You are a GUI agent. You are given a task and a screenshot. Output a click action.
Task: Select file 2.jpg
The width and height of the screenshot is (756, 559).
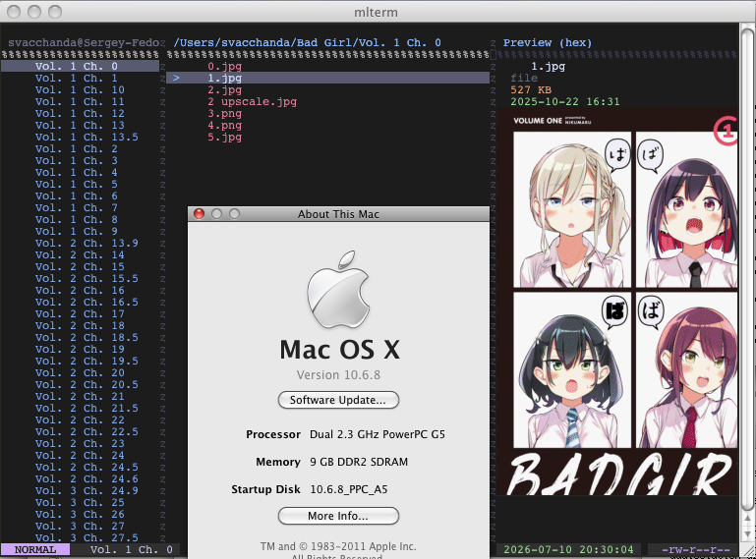225,89
